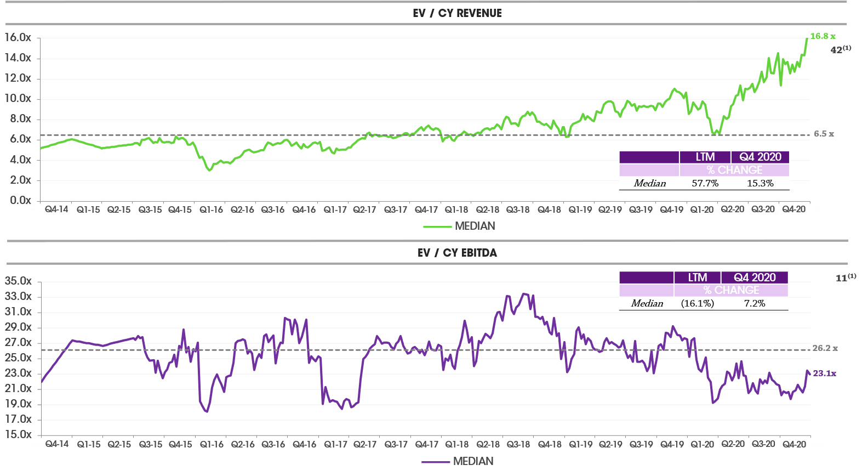Select the 14.0x y-axis label
This screenshot has width=868, height=476.
coord(18,58)
